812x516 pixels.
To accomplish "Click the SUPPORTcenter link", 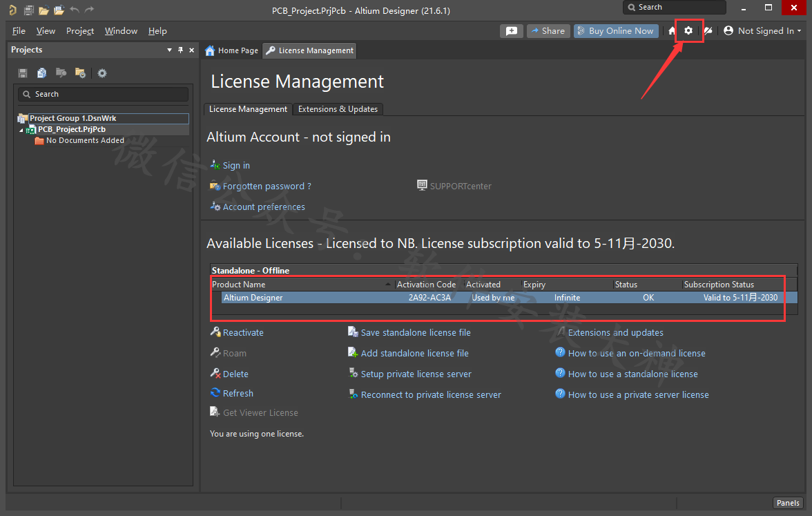I will coord(461,186).
